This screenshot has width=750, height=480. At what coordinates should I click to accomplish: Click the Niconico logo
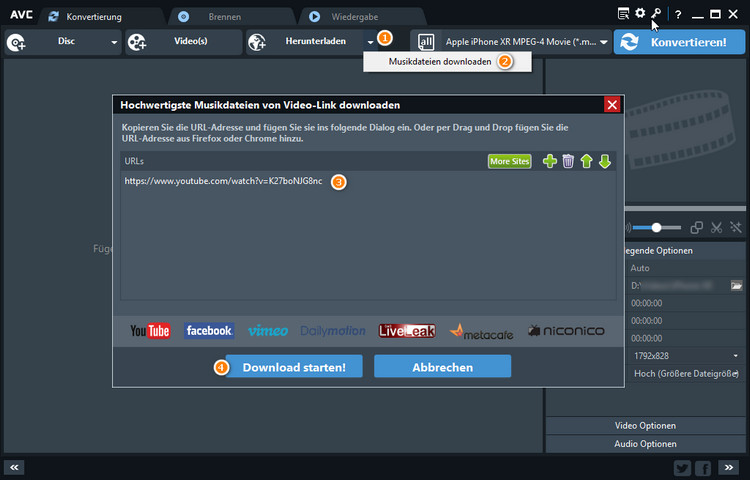566,331
